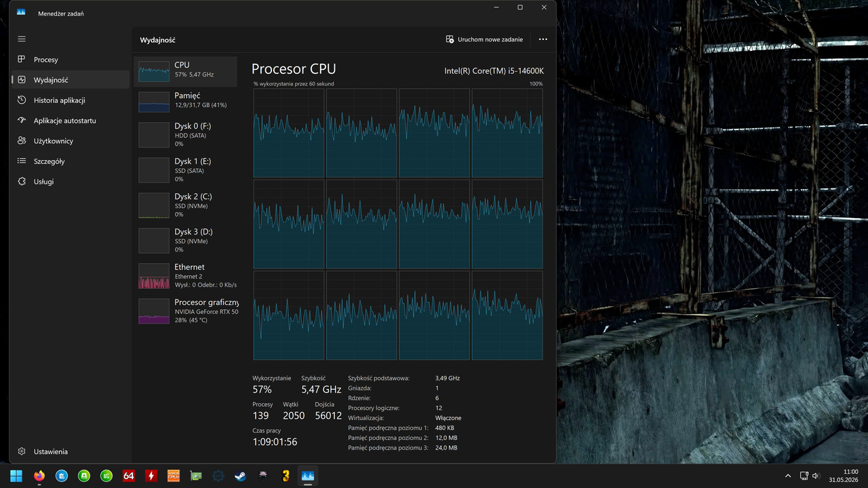Open the clock showing 11:00 and 31.05.2026

coord(843,476)
